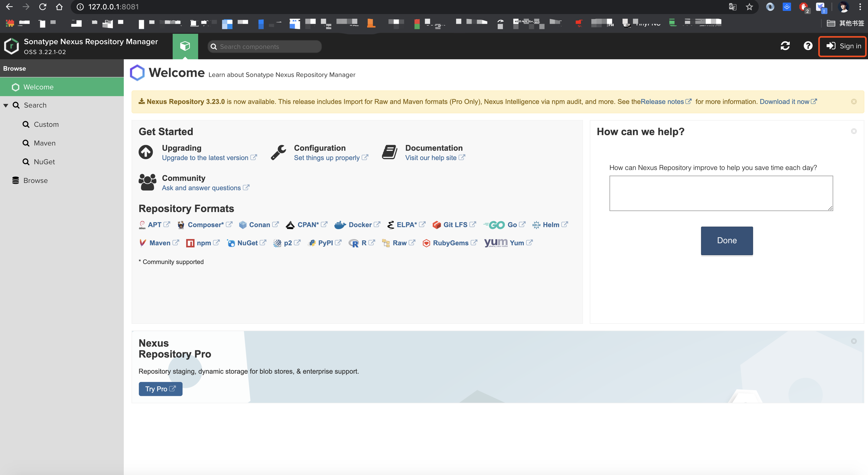This screenshot has height=475, width=868.
Task: Select Welcome item in sidebar
Action: (38, 87)
